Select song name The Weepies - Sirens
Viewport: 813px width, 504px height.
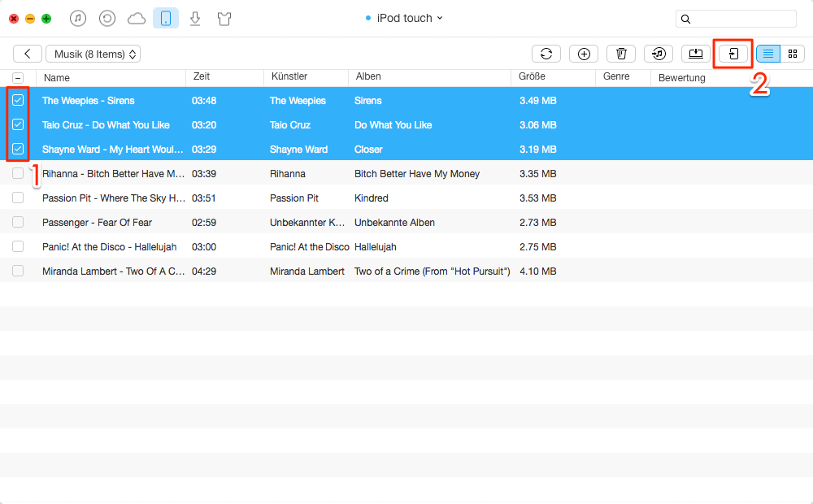tap(88, 101)
